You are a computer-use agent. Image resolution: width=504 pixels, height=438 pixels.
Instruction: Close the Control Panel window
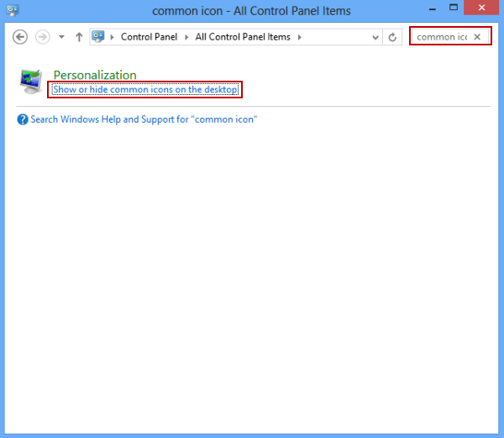481,8
